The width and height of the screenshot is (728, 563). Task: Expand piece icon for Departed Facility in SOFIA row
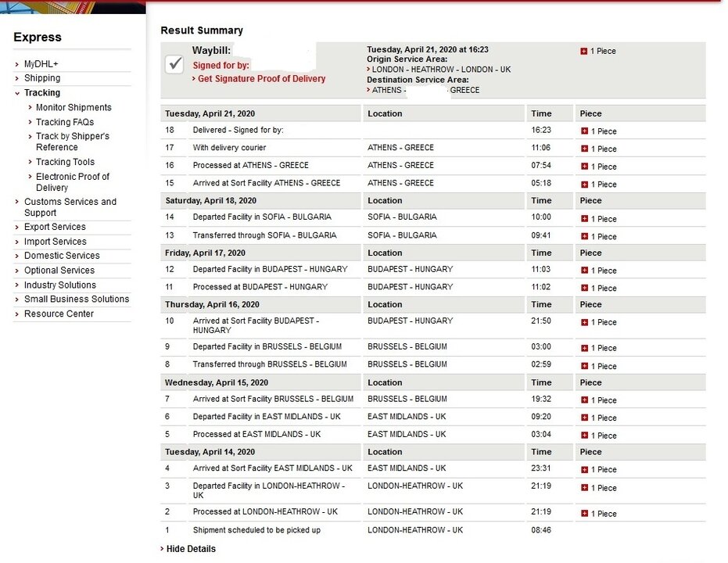pos(585,219)
